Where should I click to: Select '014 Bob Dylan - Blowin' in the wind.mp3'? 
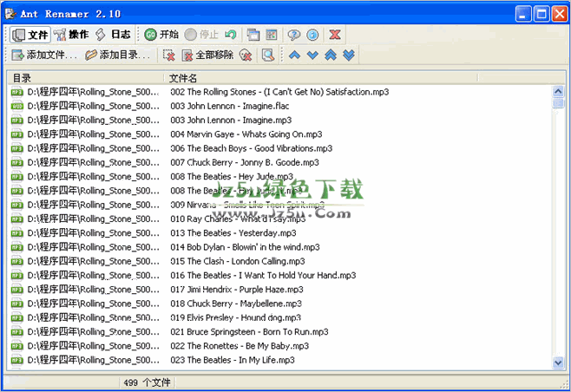coord(245,247)
